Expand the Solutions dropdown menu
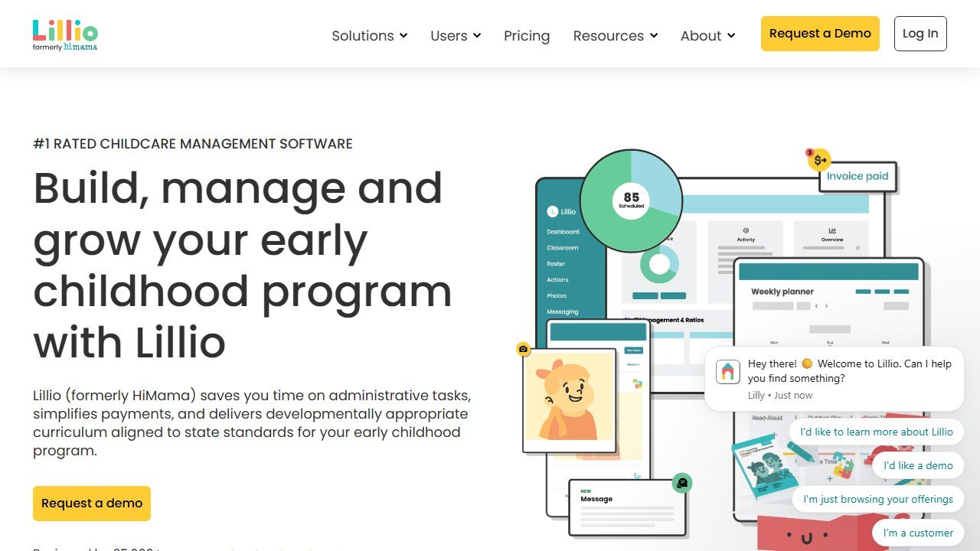 [x=370, y=36]
